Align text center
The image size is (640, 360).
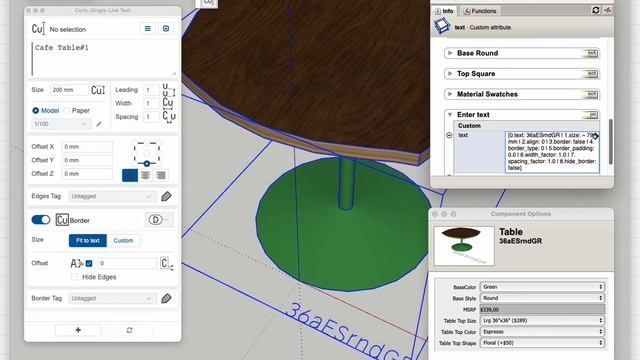pos(145,175)
